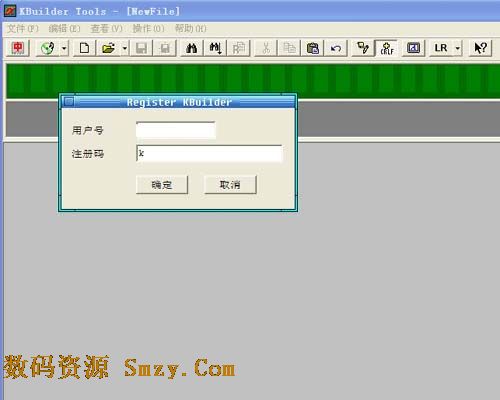This screenshot has width=500, height=400.
Task: Click the greyed Replace documents icon
Action: pos(239,48)
